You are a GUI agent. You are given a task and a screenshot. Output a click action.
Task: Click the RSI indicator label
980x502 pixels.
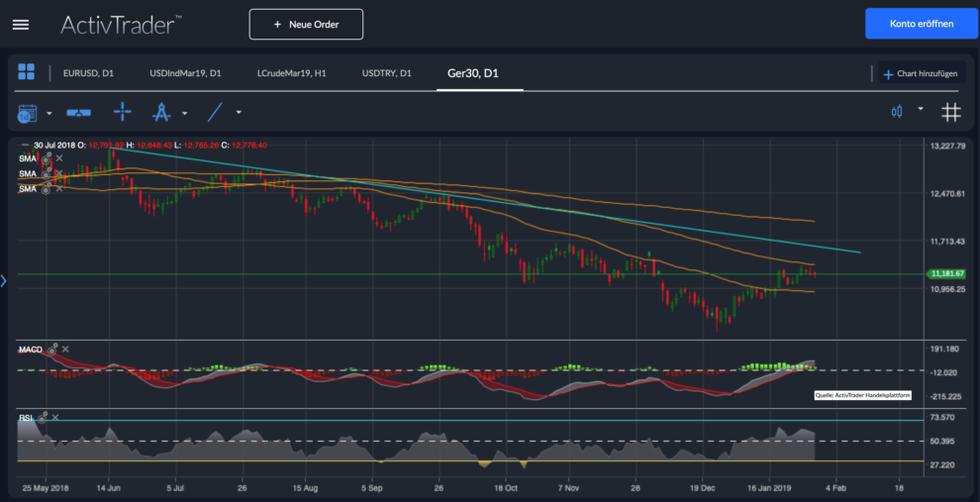click(26, 417)
